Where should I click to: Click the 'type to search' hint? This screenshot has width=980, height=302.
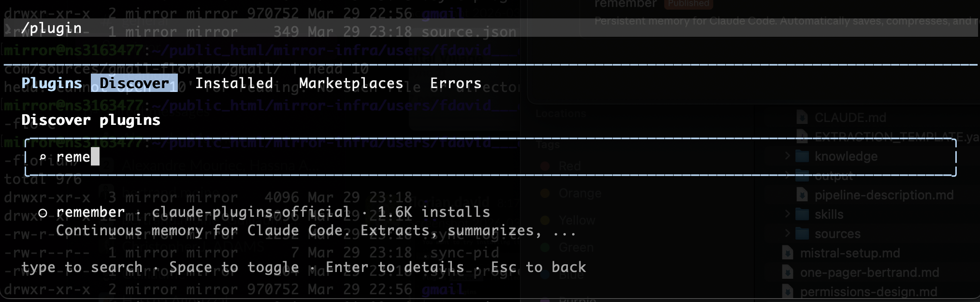point(82,267)
